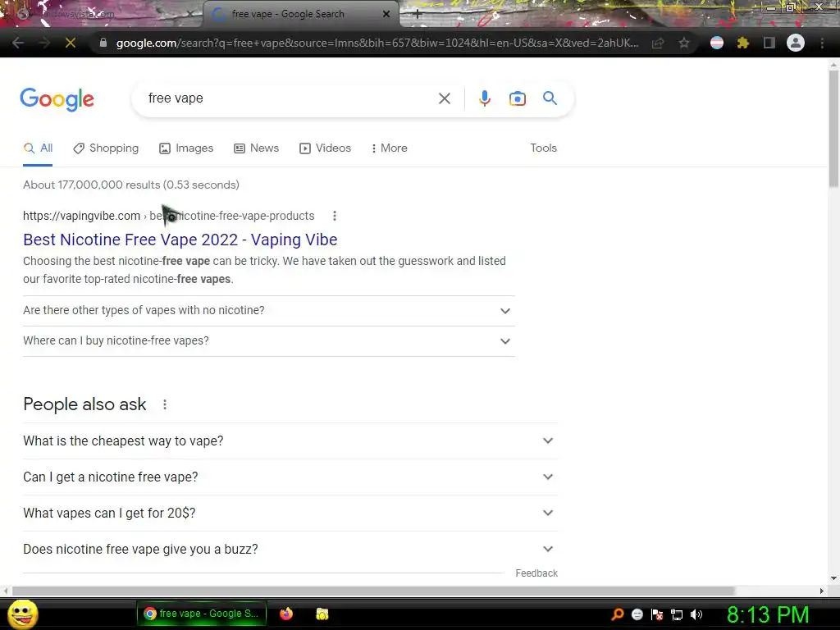Screen dimensions: 840x630
Task: Open a new browser tab
Action: (x=418, y=15)
